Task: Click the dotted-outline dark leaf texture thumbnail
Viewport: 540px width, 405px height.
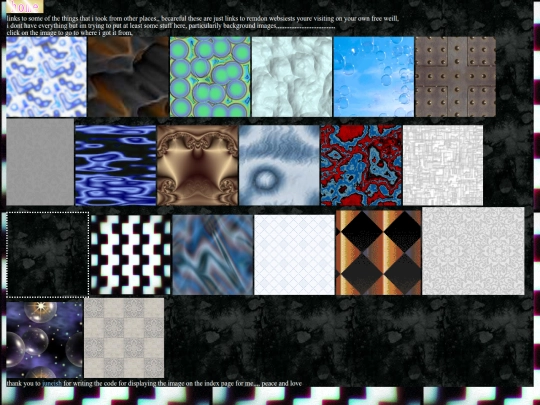Action: click(x=48, y=255)
